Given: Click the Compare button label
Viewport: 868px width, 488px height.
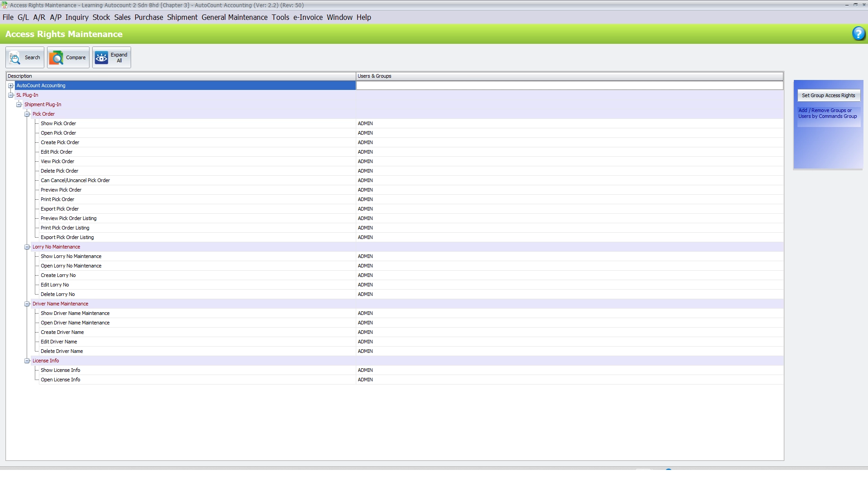Looking at the screenshot, I should (x=75, y=57).
